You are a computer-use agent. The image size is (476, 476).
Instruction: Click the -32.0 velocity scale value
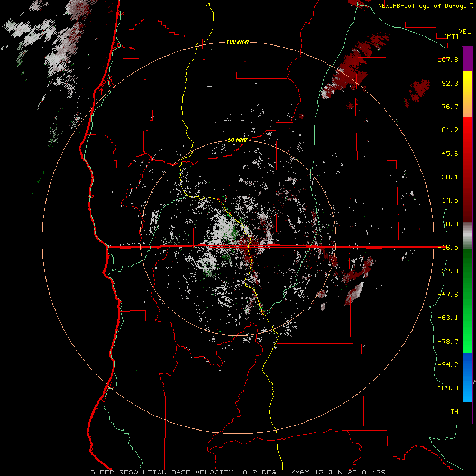[x=448, y=271]
